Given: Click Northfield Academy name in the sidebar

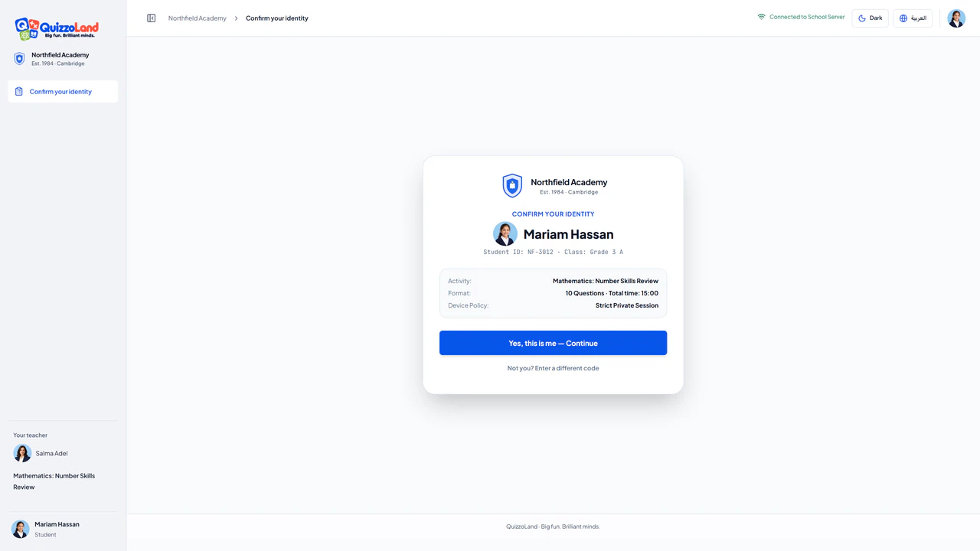Looking at the screenshot, I should point(60,55).
